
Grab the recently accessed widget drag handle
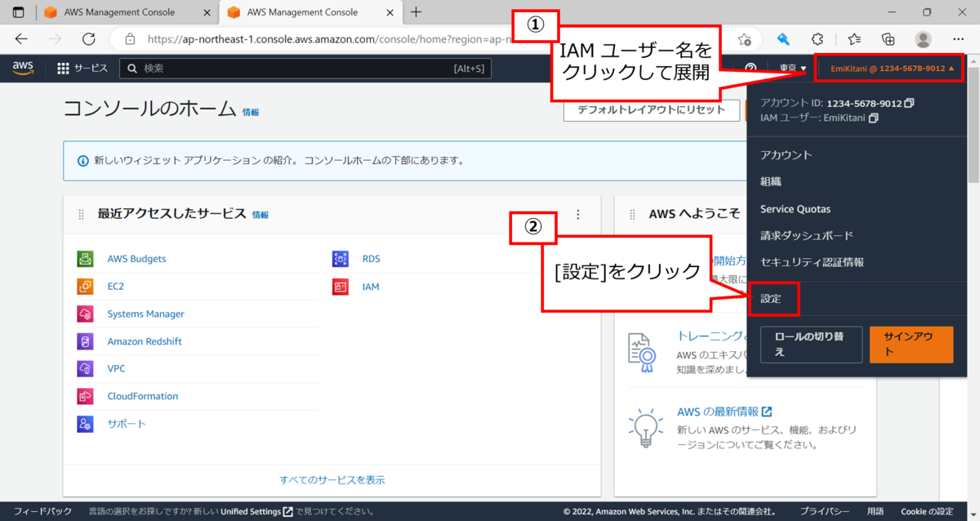coord(81,215)
